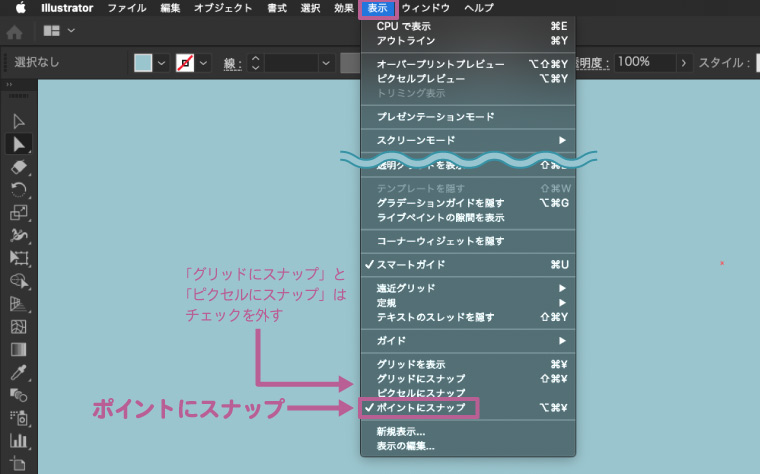Open the 書式 menu
The width and height of the screenshot is (760, 474).
277,8
